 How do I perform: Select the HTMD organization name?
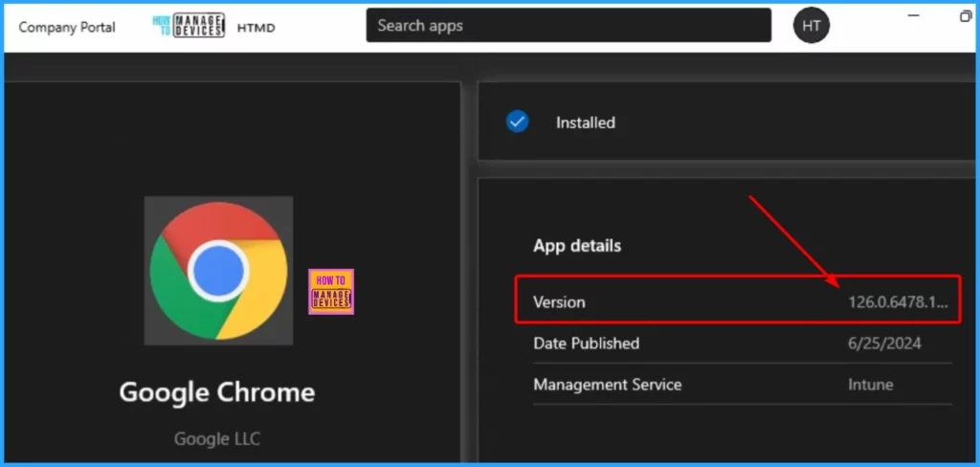point(256,28)
